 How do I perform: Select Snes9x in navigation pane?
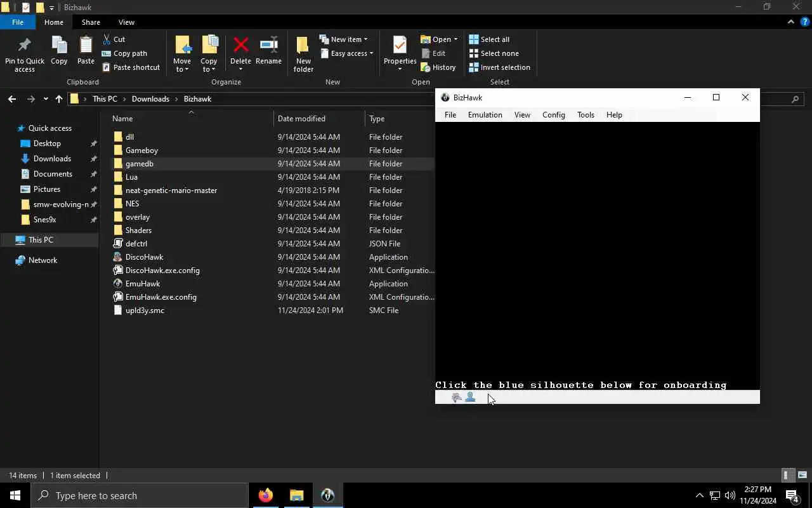pos(44,220)
